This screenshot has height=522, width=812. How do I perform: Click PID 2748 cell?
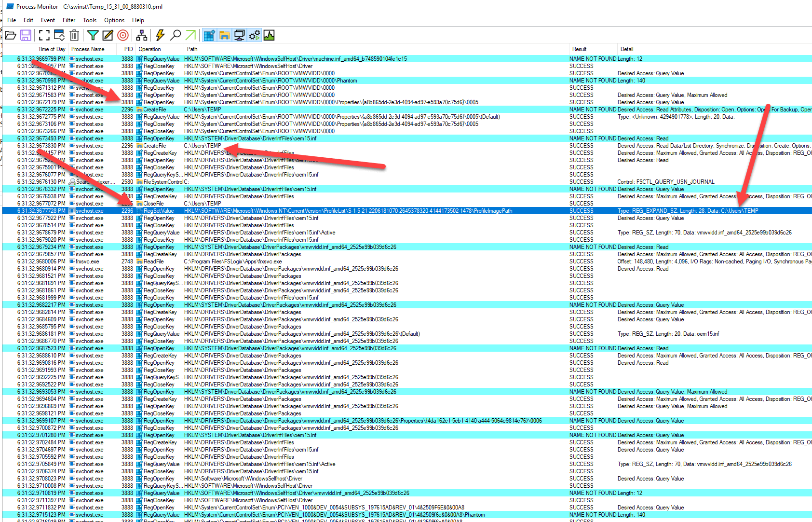tap(127, 261)
